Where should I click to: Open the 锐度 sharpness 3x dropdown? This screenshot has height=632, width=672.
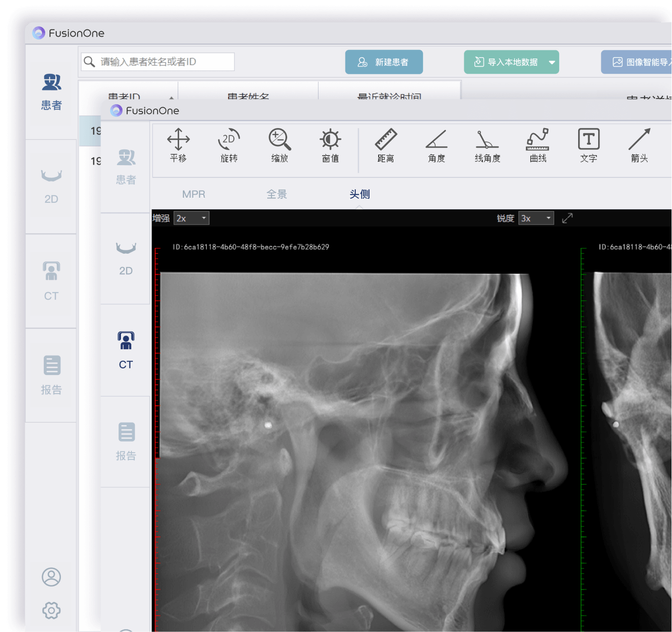pos(536,218)
